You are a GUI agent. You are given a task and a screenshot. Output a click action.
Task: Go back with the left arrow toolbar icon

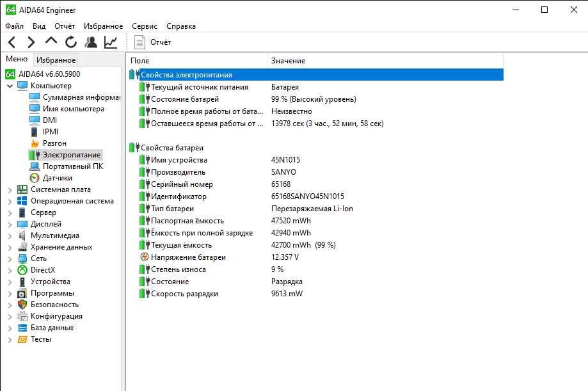pos(12,42)
